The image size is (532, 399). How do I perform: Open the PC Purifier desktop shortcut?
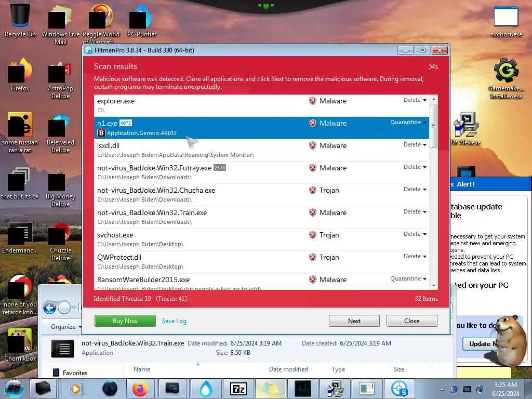pos(141,20)
